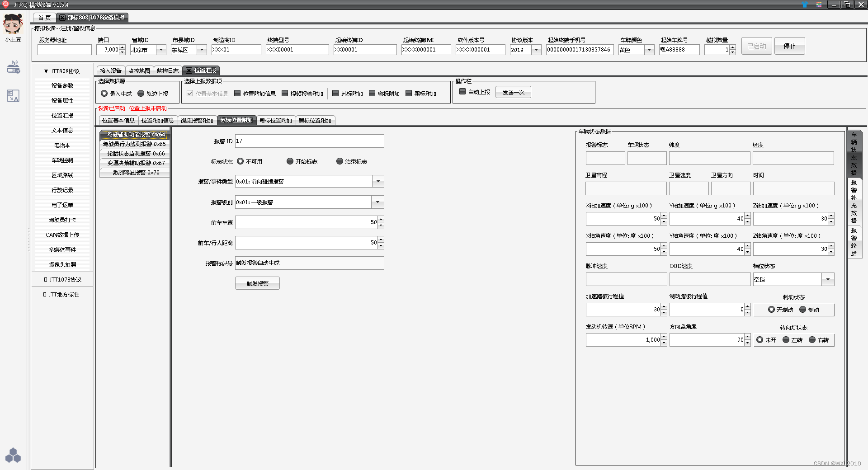The image size is (868, 470).
Task: Click the JTXQ logo icon in title bar
Action: [5, 5]
